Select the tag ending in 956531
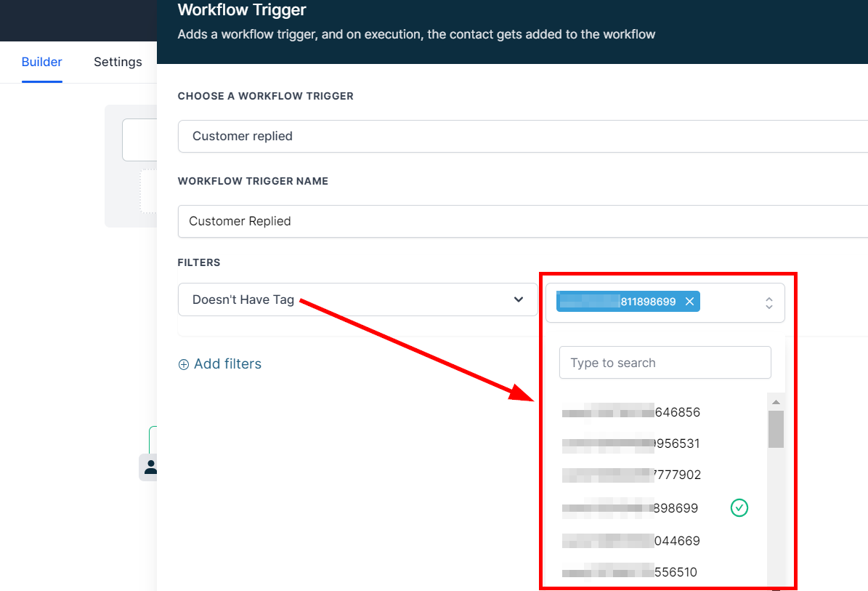The image size is (868, 591). (x=631, y=443)
